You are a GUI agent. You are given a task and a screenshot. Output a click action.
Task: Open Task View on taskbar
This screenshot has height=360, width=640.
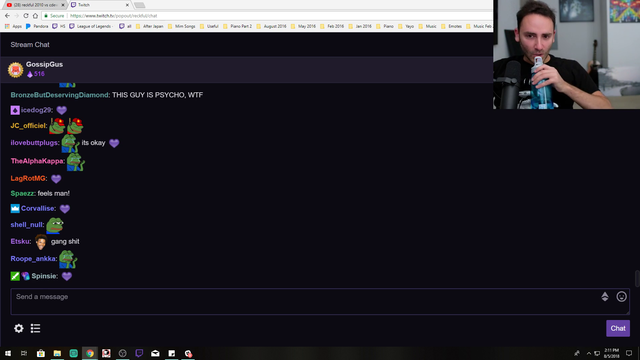click(24, 353)
